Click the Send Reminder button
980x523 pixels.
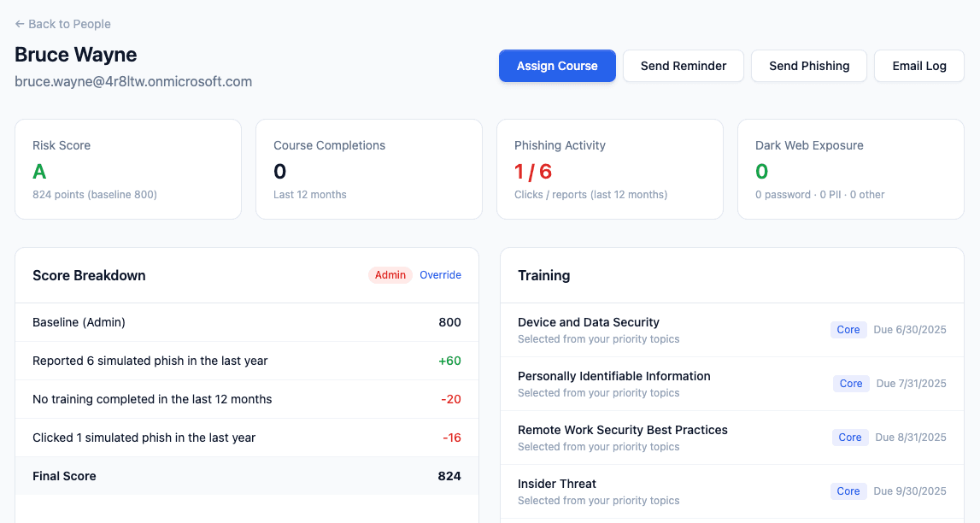(x=684, y=66)
